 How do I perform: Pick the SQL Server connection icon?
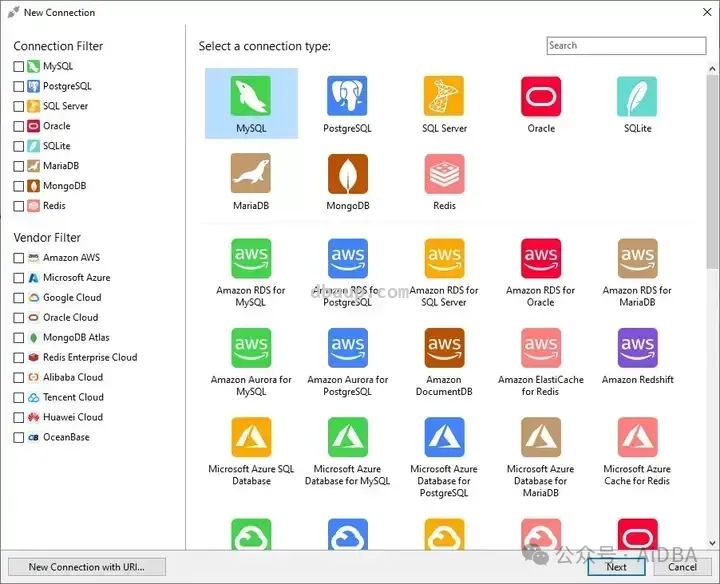pyautogui.click(x=444, y=95)
